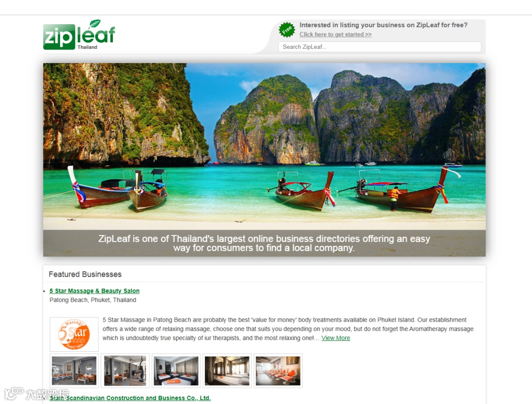Click the View More link
Image resolution: width=532 pixels, height=404 pixels.
click(x=335, y=338)
